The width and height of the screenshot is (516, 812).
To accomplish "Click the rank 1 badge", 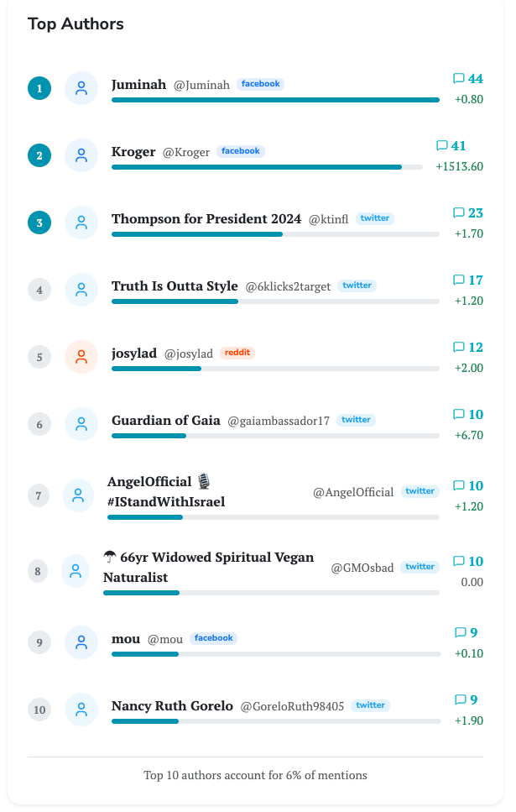I will coord(39,88).
